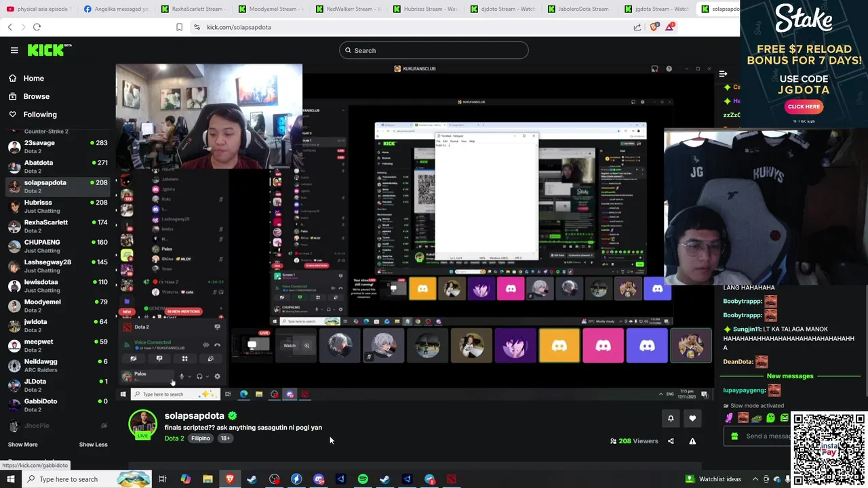Open 23savage channel in sidebar
868x488 pixels.
[58, 146]
